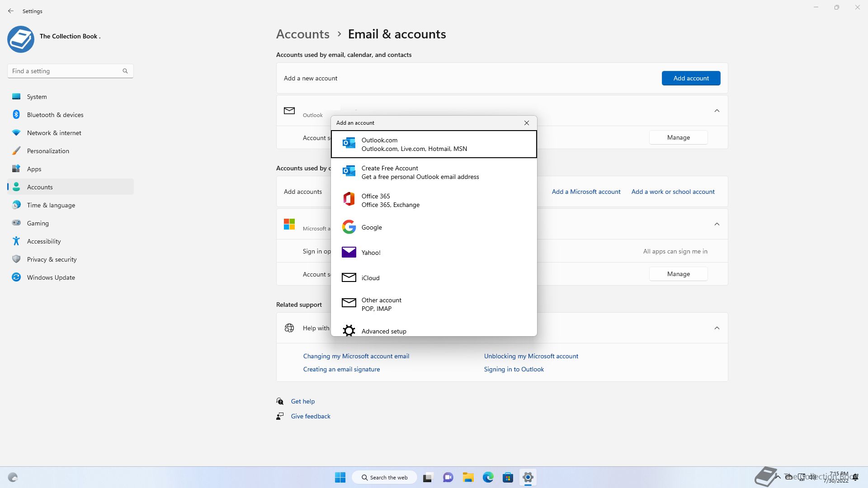Open Signing in to Outlook link

[x=514, y=369]
